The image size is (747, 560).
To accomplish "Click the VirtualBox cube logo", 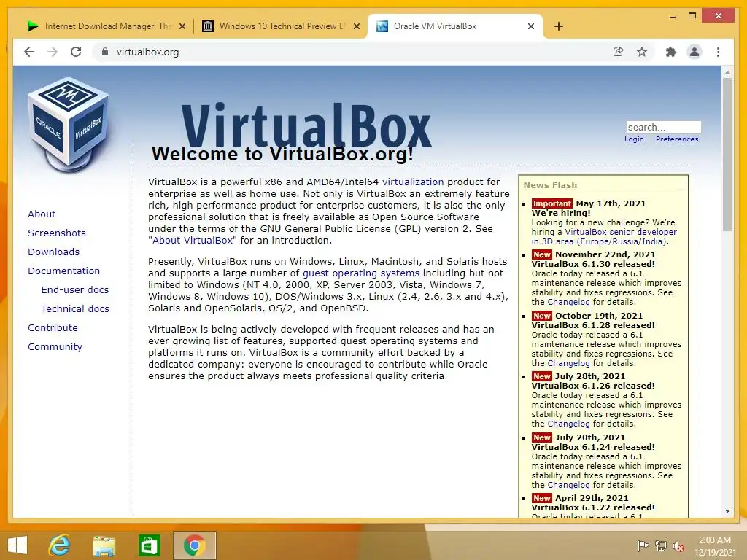I will click(x=69, y=125).
